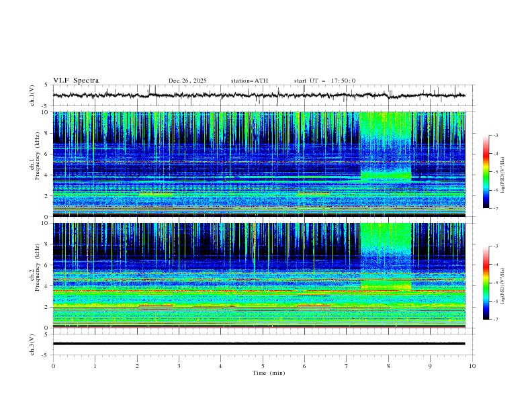Click the ch.1 voltage waveform trace
532x411 pixels.
259,95
